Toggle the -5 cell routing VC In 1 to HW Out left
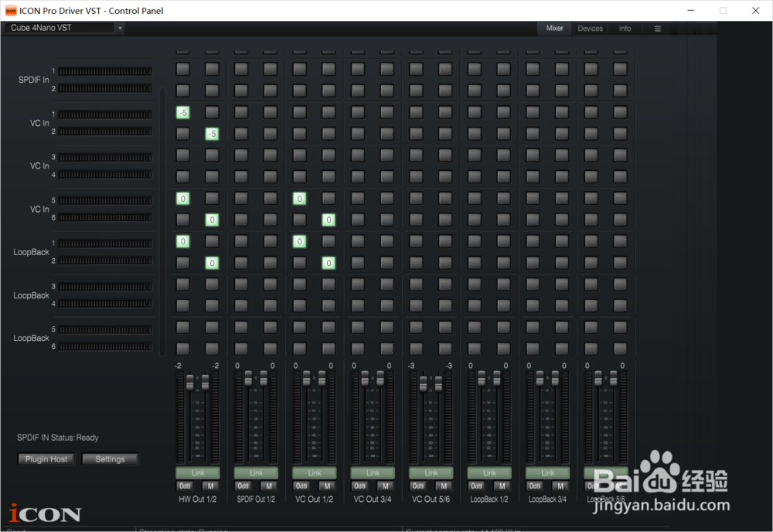Image resolution: width=773 pixels, height=532 pixels. (183, 112)
